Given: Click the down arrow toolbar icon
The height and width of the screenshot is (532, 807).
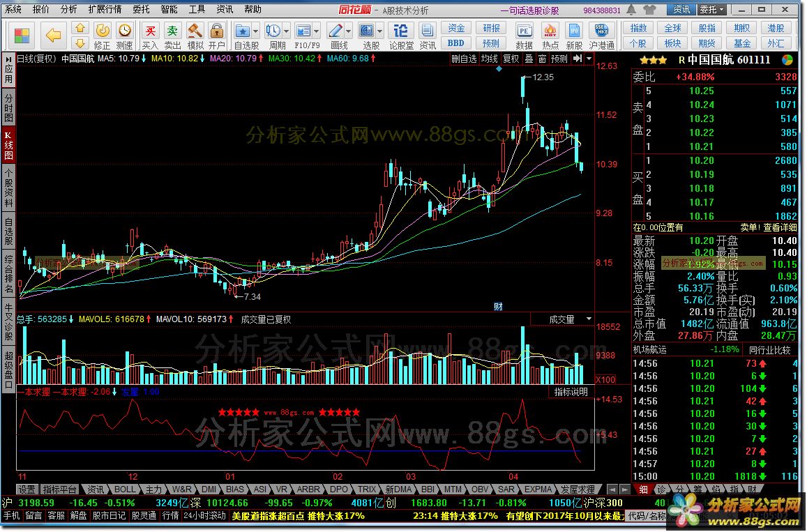Looking at the screenshot, I should 80,43.
